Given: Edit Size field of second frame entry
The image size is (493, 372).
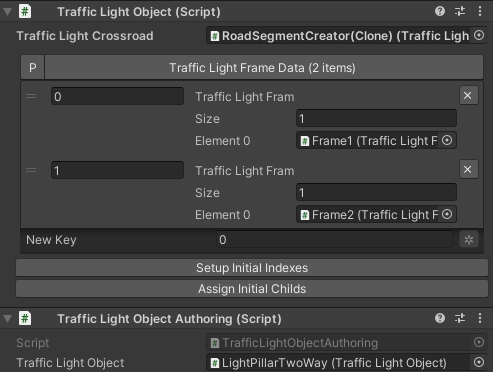Looking at the screenshot, I should click(376, 192).
